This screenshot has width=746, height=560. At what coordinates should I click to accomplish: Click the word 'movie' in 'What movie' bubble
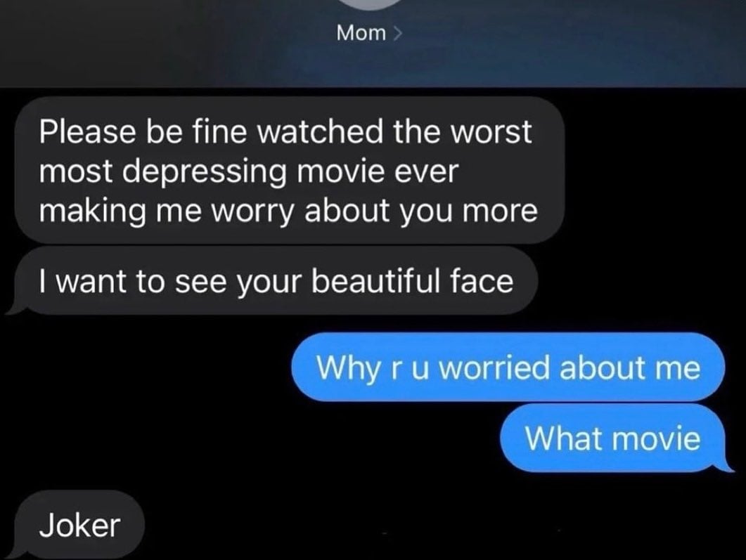click(655, 438)
